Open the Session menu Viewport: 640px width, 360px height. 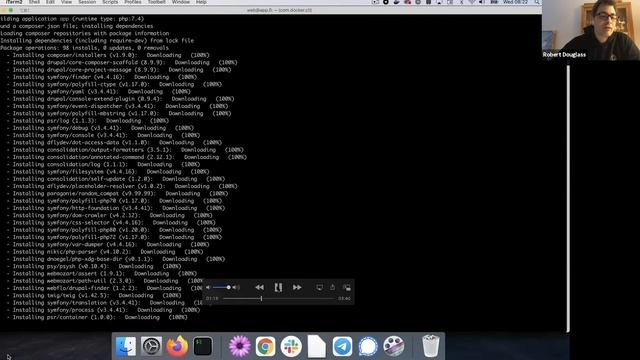(x=87, y=2)
